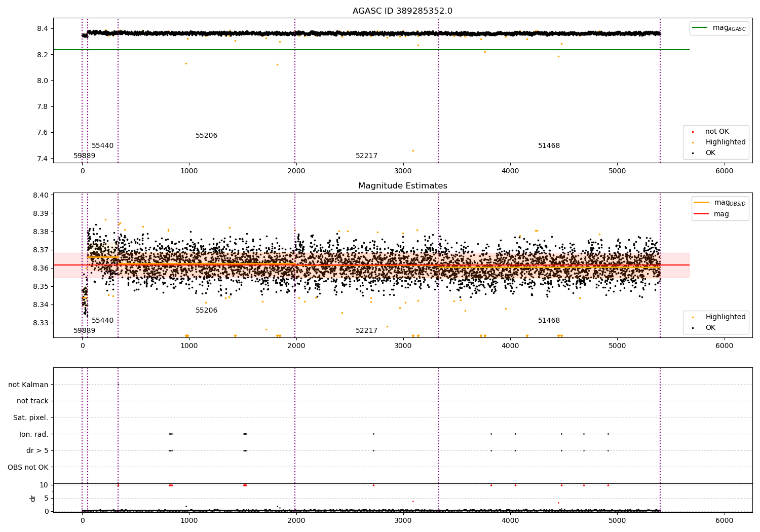Viewport: 760px width, 532px height.
Task: Click the '10' tick on the dr axis
Action: pos(44,485)
